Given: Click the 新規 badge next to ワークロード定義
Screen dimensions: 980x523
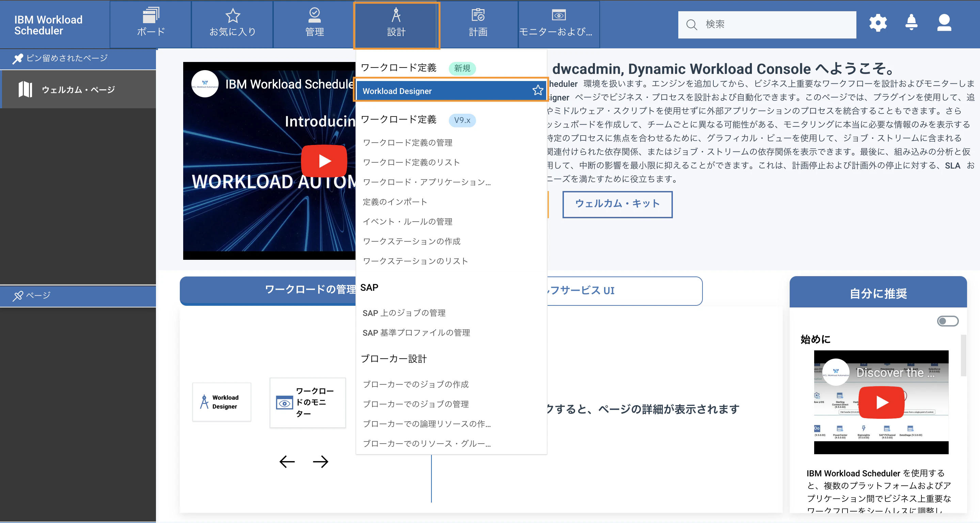Looking at the screenshot, I should [462, 68].
